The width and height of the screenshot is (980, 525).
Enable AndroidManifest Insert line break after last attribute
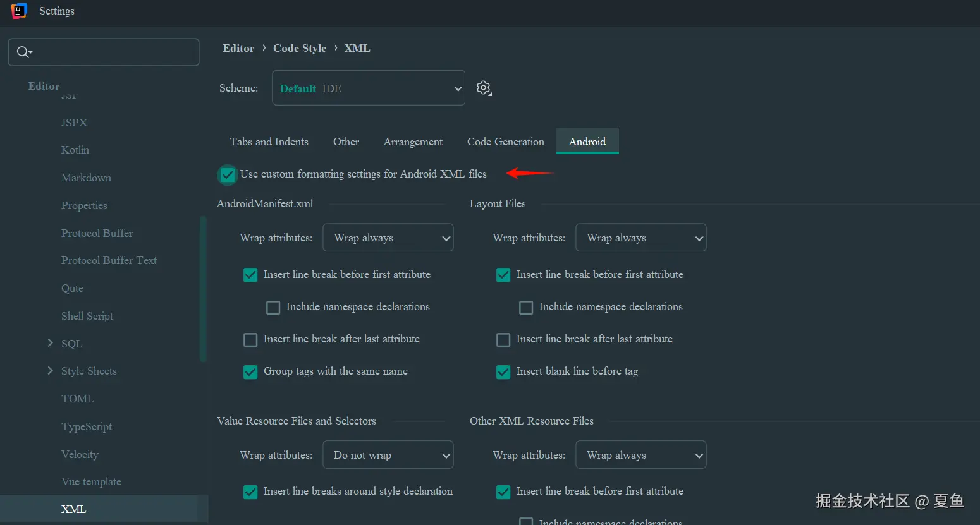pyautogui.click(x=250, y=340)
